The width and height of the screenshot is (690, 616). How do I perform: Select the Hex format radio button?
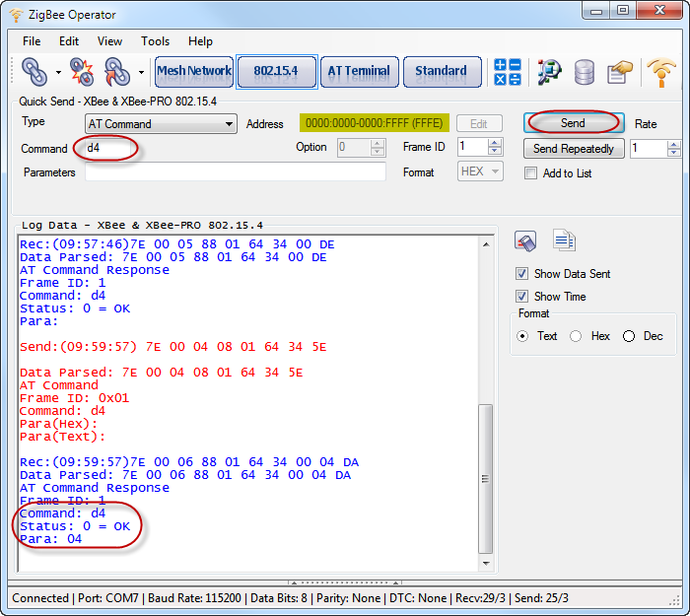point(576,336)
